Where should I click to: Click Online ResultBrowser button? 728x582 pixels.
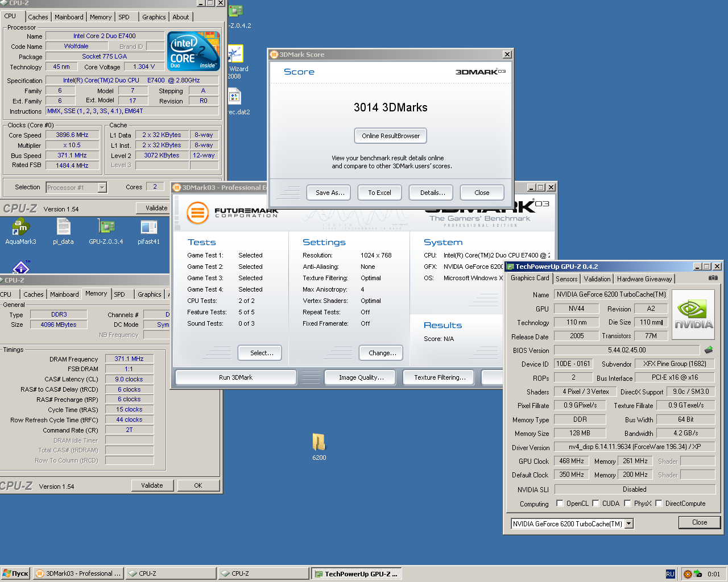point(391,136)
